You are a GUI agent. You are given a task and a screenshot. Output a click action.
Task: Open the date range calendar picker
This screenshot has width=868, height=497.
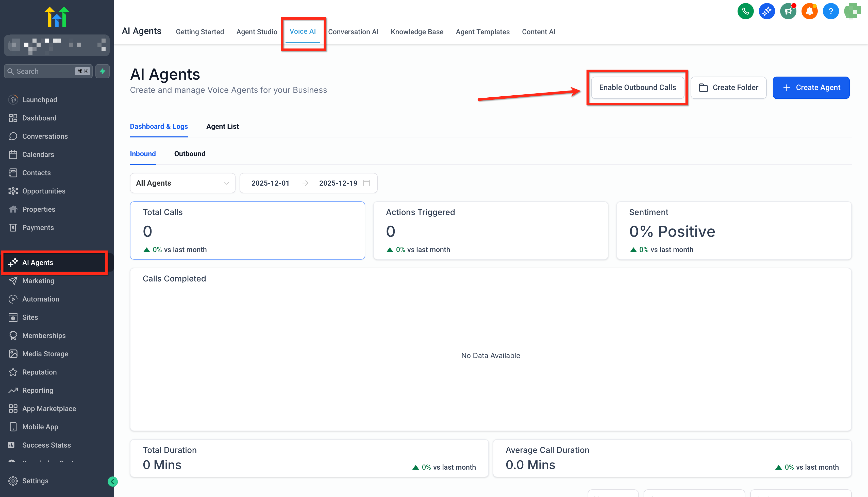[x=366, y=183]
